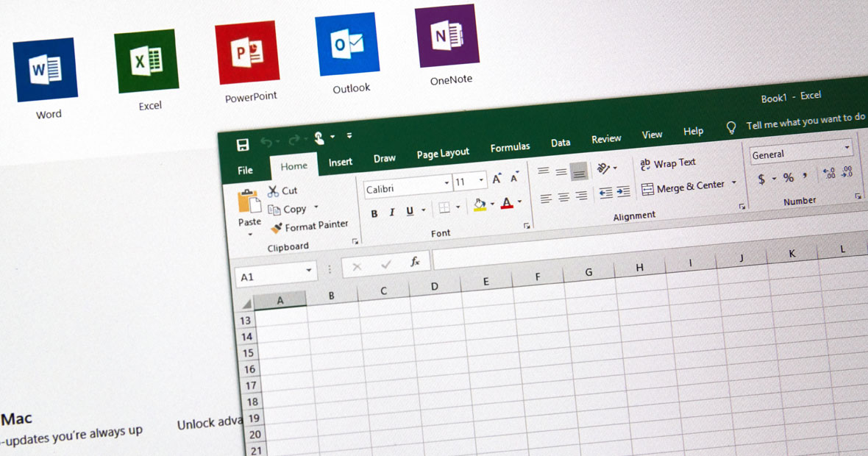Select the column D header
The height and width of the screenshot is (456, 868).
(x=434, y=286)
